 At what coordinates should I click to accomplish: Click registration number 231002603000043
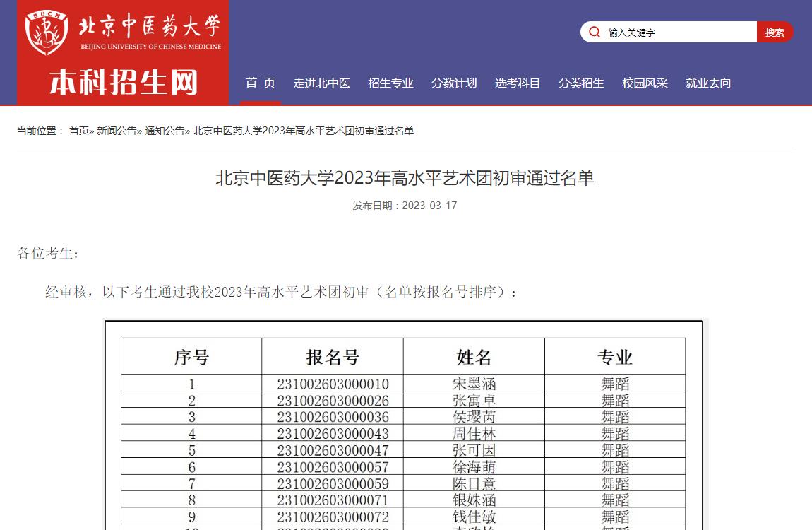[333, 434]
